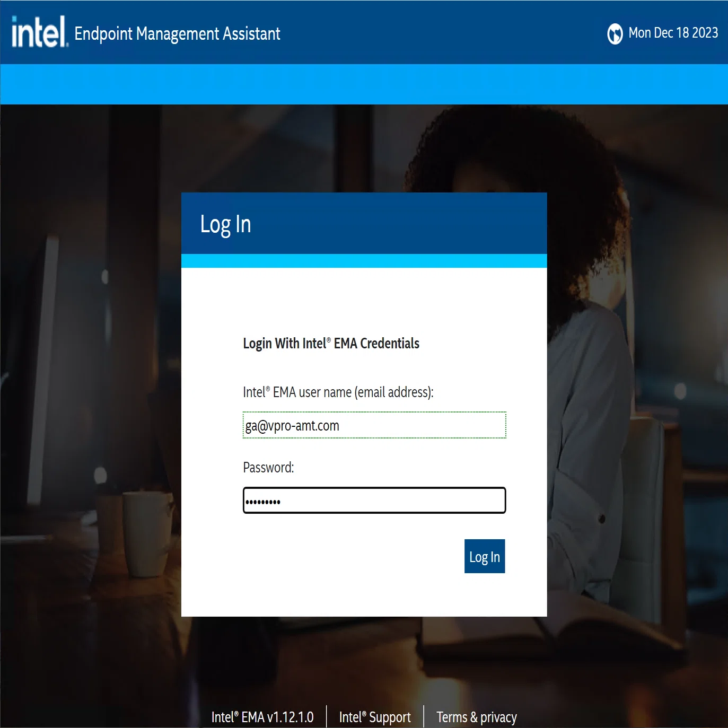Click the Intel logo in the header

[x=40, y=32]
